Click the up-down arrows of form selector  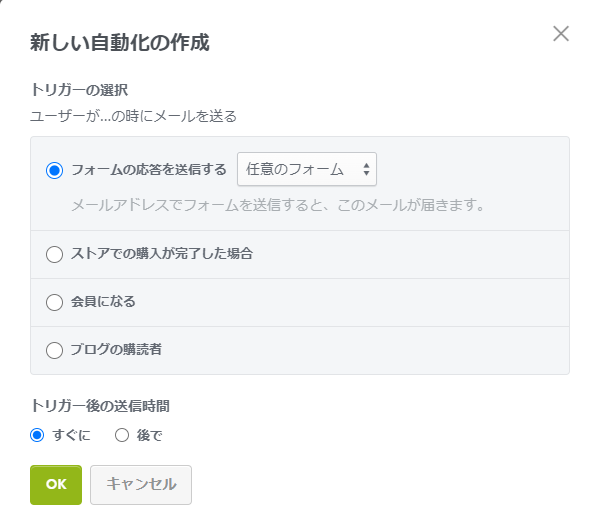(366, 169)
